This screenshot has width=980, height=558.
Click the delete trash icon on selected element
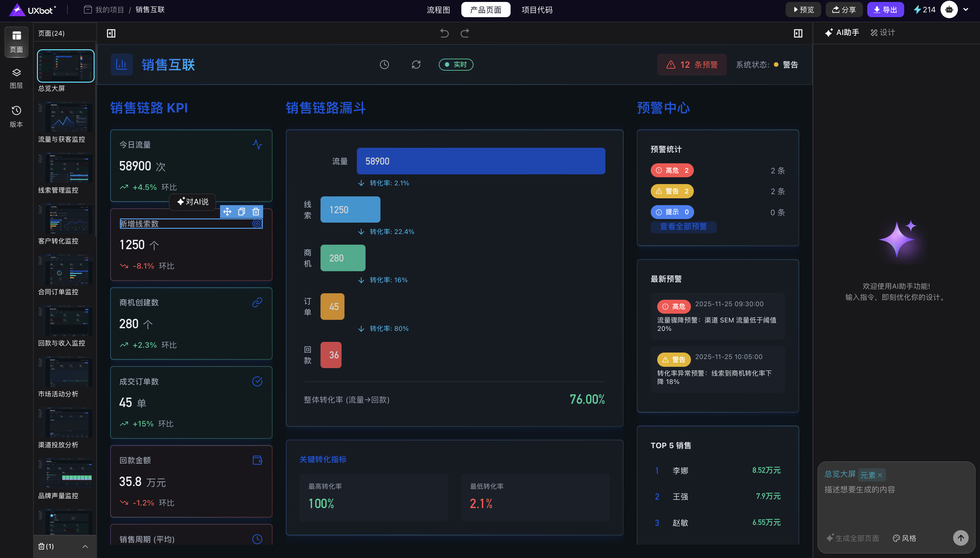coord(256,212)
